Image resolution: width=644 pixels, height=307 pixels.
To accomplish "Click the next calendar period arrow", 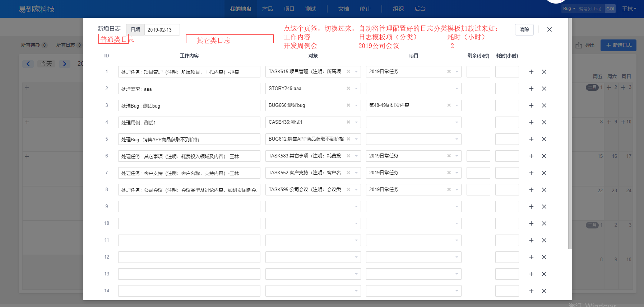I will pos(64,64).
